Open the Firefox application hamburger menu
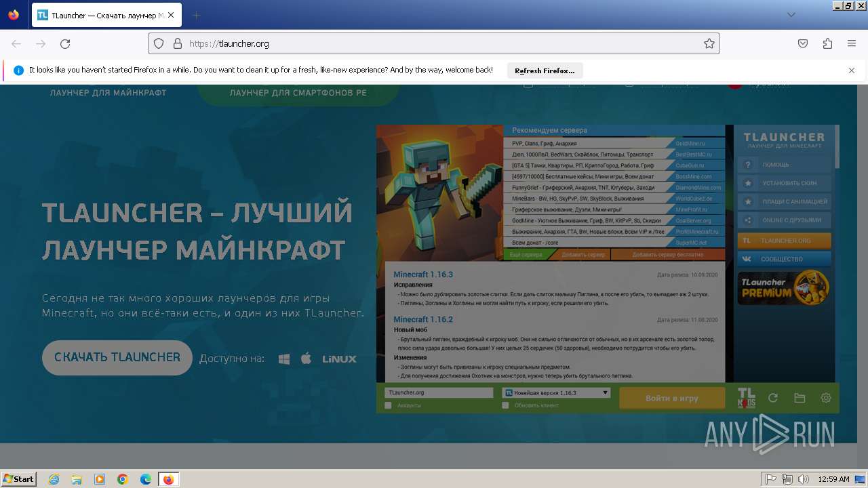The image size is (868, 488). 852,43
